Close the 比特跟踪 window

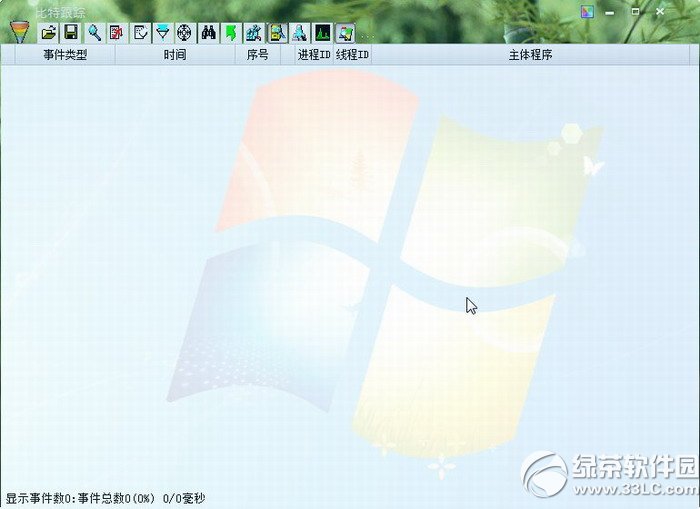pyautogui.click(x=660, y=12)
